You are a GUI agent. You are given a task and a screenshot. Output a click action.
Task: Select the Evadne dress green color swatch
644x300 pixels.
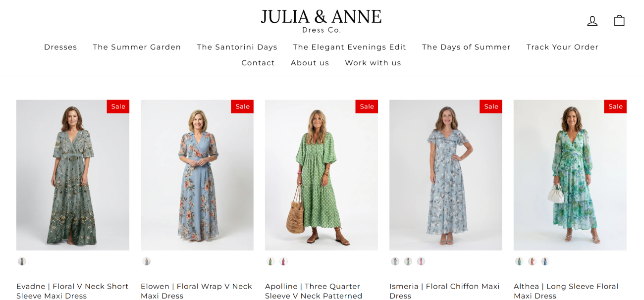tap(22, 261)
